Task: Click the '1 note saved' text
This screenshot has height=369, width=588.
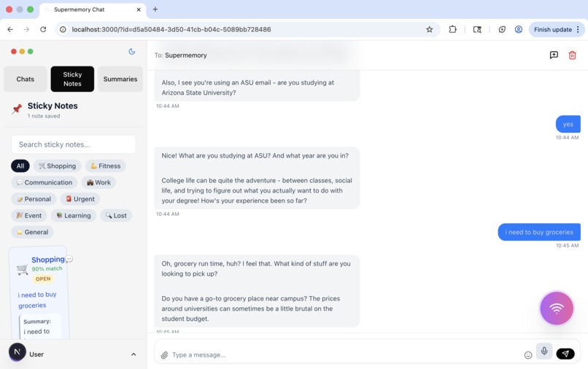Action: 44,116
